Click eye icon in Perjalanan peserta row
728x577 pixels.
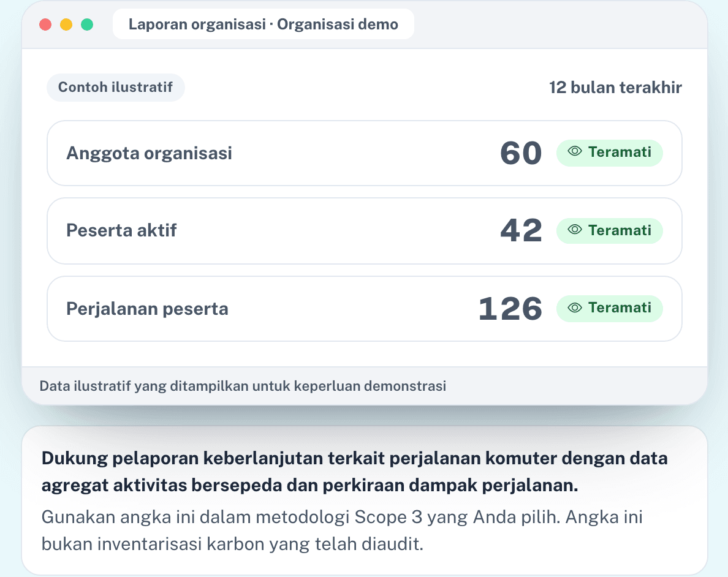[575, 307]
